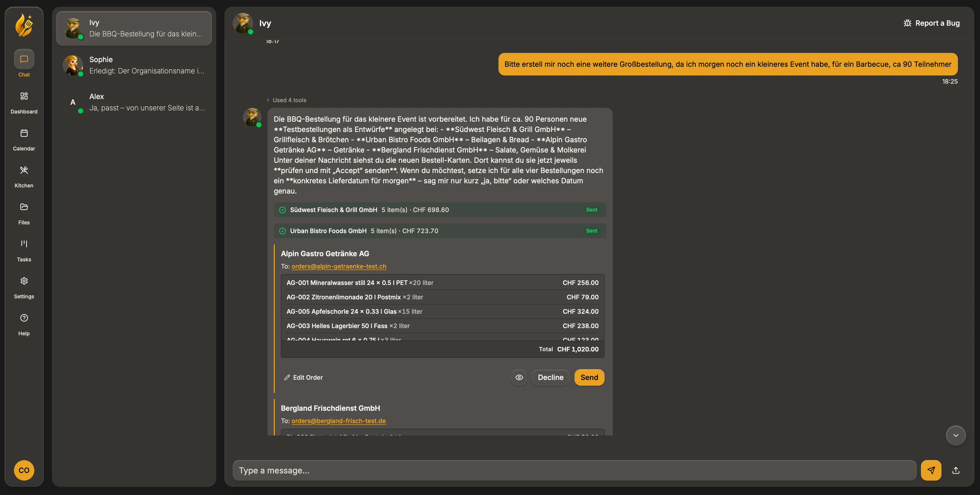Open the Help section
This screenshot has height=495, width=980.
coord(24,324)
